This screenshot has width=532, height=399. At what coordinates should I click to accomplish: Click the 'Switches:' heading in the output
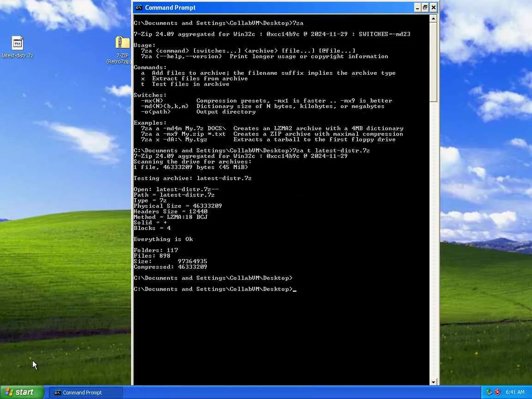point(150,95)
